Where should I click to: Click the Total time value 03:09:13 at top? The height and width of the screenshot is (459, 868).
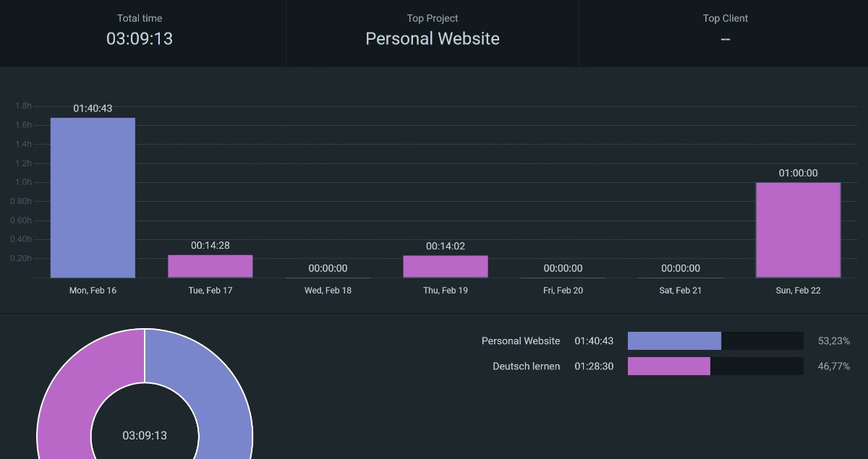point(140,39)
